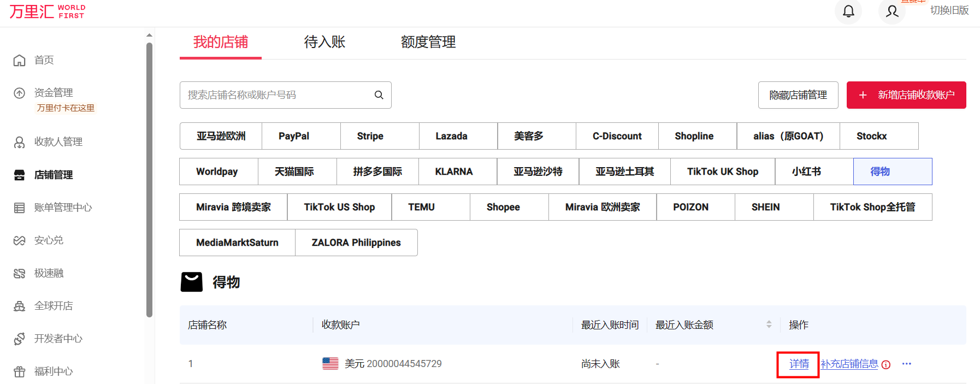Switch to the 额度管理 tab
Screen dimensions: 980x384
tap(428, 42)
